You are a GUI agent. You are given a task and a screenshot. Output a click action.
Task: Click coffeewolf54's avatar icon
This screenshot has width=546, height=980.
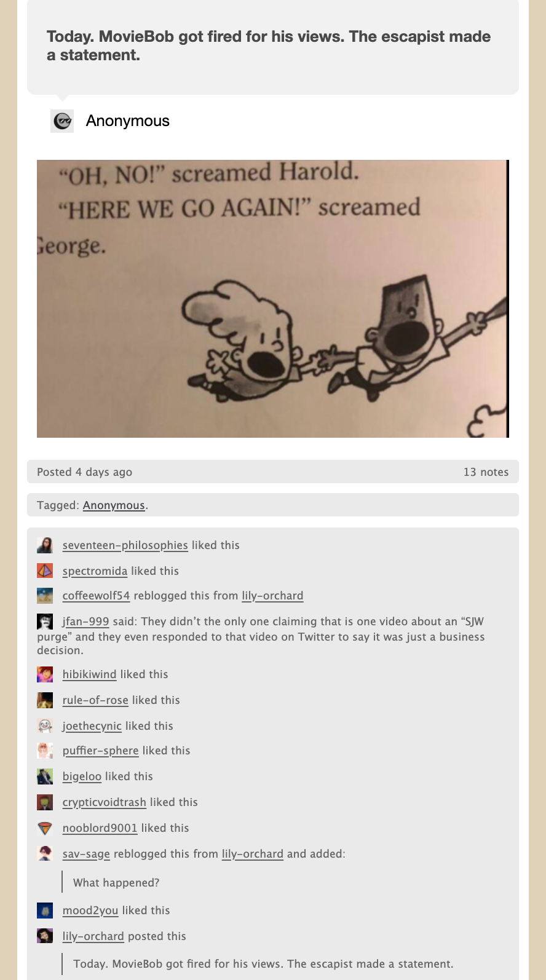pos(45,596)
